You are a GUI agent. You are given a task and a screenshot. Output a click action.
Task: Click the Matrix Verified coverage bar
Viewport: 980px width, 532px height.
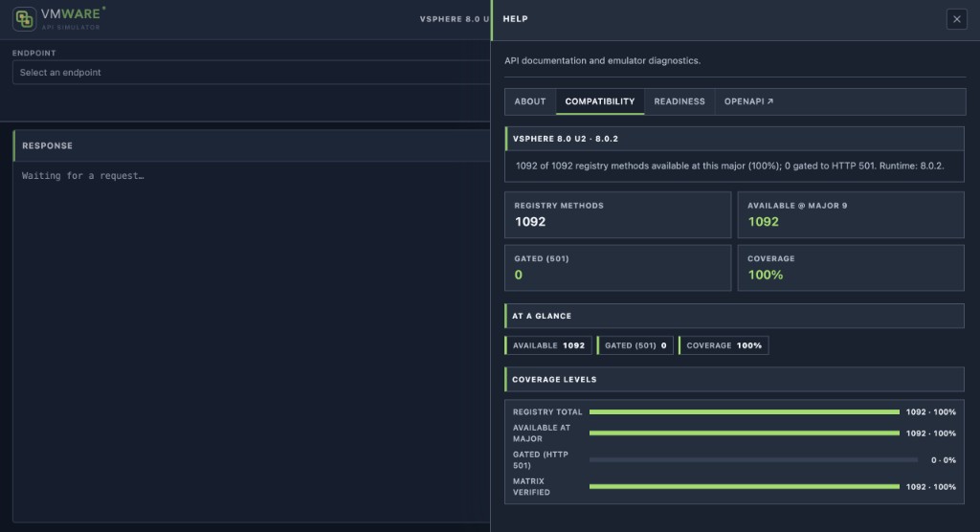coord(744,486)
